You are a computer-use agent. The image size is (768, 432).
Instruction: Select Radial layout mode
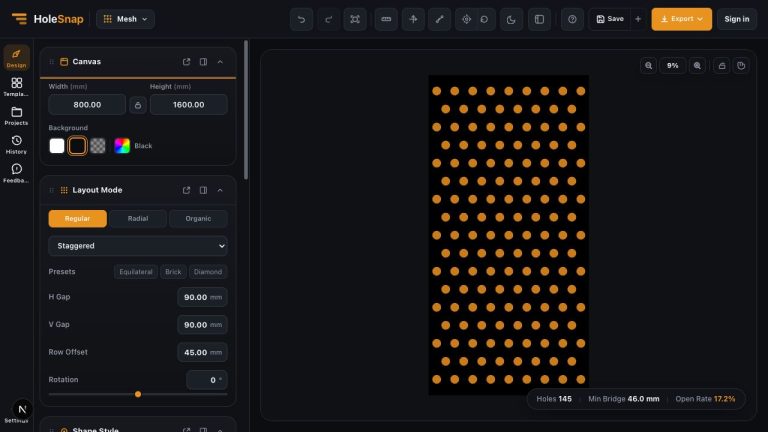[138, 218]
